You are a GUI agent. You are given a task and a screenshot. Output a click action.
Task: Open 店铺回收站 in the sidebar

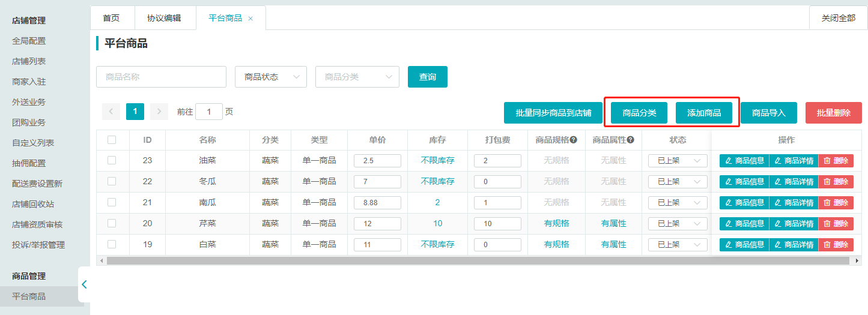pos(33,204)
